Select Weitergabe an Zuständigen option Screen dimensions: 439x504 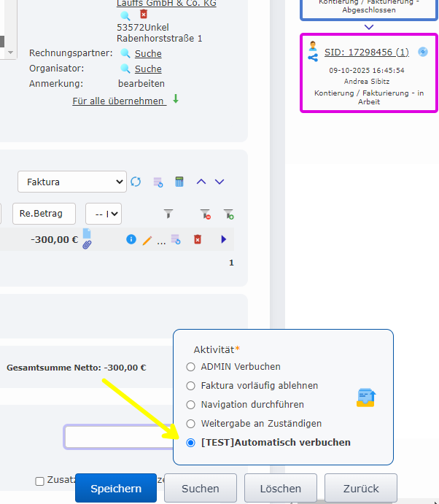tap(191, 424)
